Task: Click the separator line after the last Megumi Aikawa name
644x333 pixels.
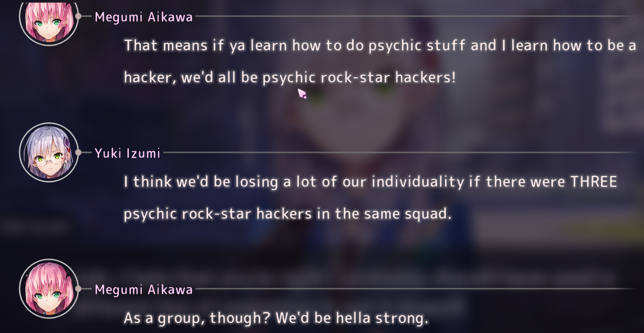Action: tap(416, 289)
